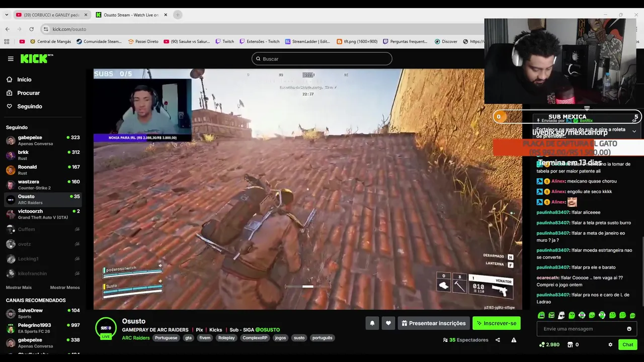This screenshot has height=362, width=644.
Task: Open emoji picker in chat input
Action: point(629,329)
